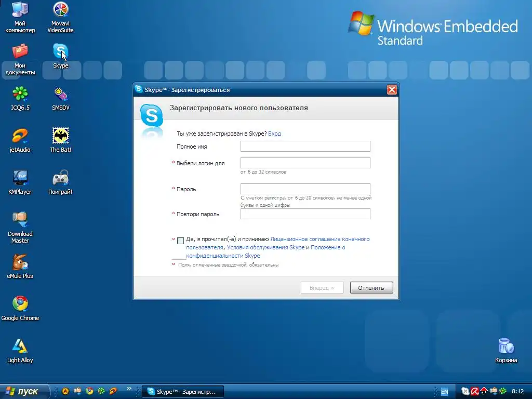Select the Корзина recycle bin icon
Viewport: 532px width, 399px height.
tap(506, 350)
